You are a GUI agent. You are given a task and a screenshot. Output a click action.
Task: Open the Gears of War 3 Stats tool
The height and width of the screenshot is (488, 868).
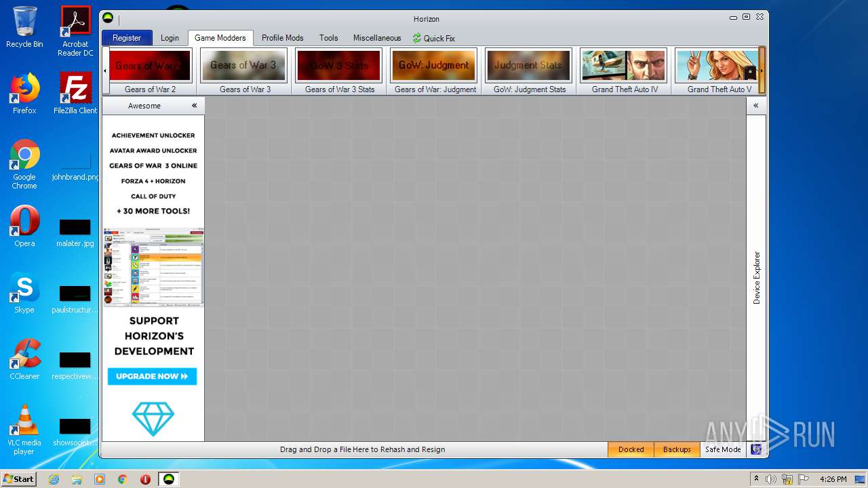[x=339, y=71]
